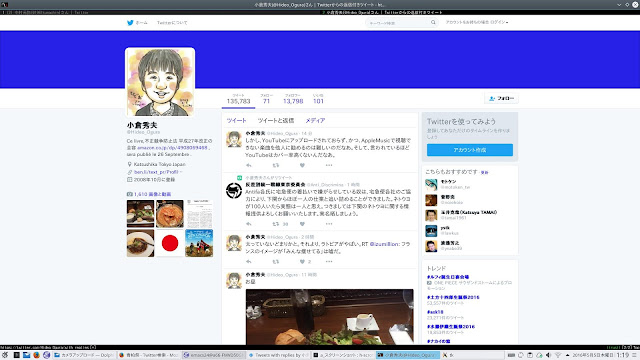Screen dimensions: 640x360
Task: Open the ログイン login dropdown
Action: pyautogui.click(x=498, y=22)
